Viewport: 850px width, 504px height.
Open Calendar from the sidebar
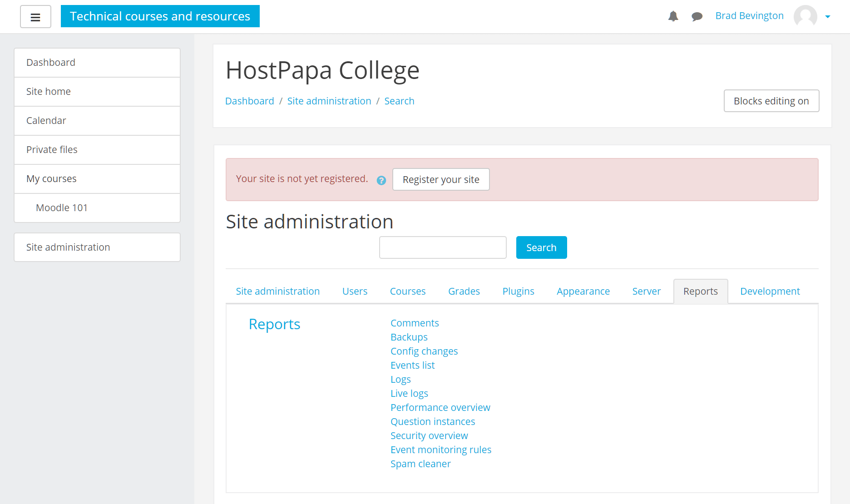(x=97, y=121)
